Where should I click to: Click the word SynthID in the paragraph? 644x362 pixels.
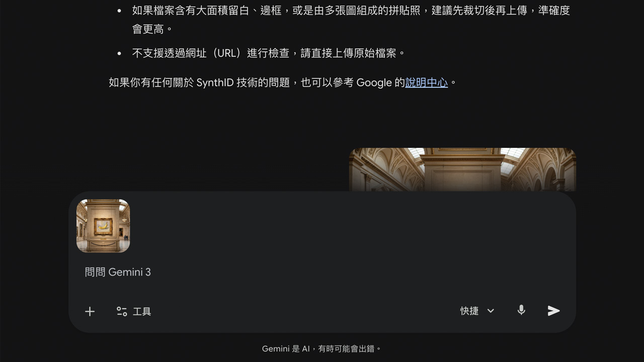215,82
